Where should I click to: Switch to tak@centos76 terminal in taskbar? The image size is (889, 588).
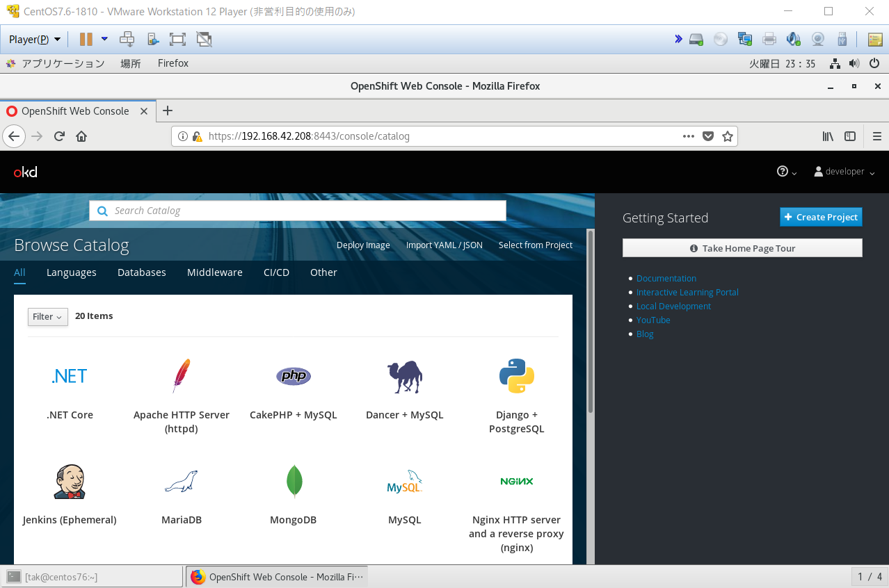(x=93, y=577)
